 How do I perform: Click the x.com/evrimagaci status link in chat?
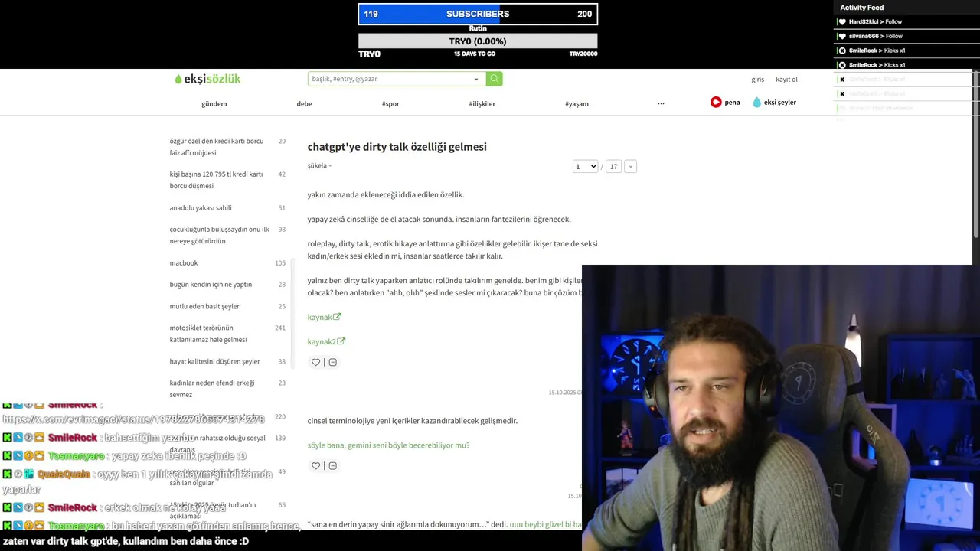coord(133,419)
